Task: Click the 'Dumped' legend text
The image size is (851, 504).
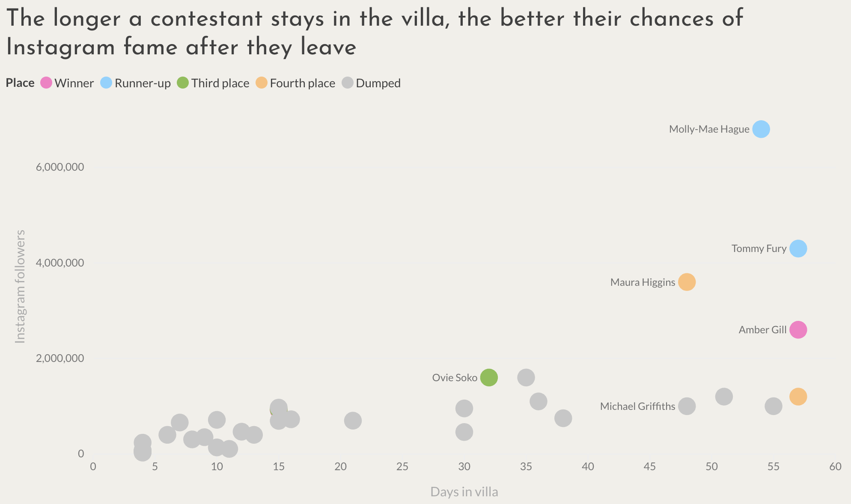Action: tap(378, 83)
